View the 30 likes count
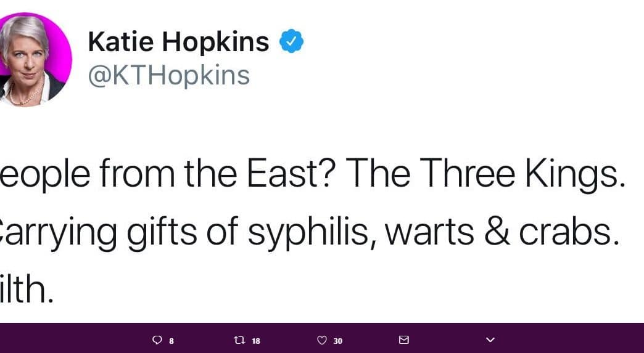The height and width of the screenshot is (353, 644). pyautogui.click(x=338, y=341)
